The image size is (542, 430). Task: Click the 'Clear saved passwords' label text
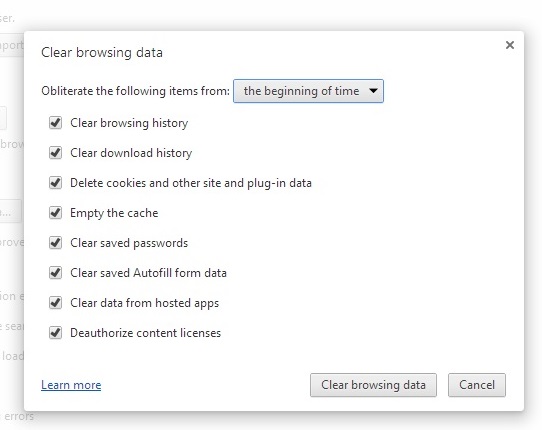pyautogui.click(x=129, y=243)
